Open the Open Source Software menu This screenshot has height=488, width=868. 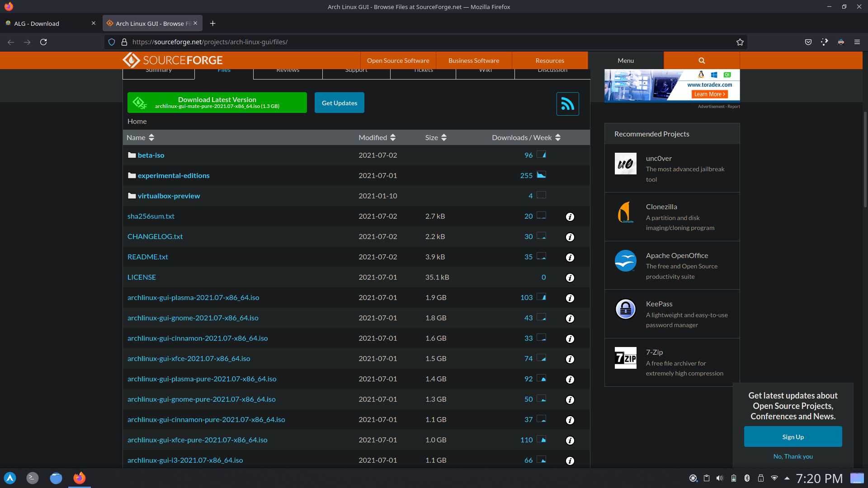(x=398, y=61)
